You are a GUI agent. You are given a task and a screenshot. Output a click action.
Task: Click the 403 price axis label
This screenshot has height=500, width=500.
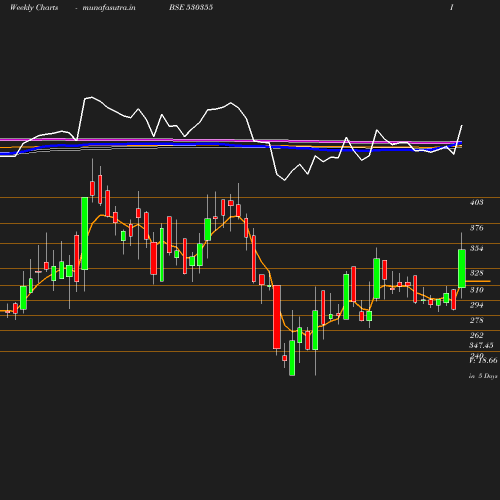tap(476, 202)
